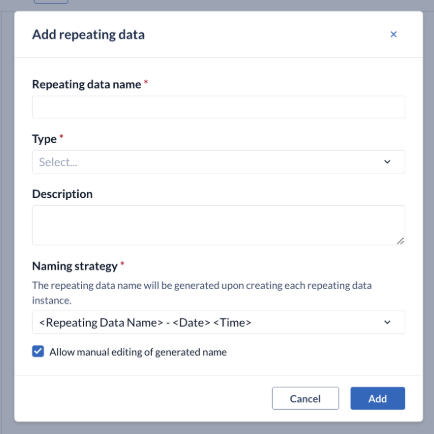Click the chevron arrow in Type field
434x434 pixels.
[387, 162]
